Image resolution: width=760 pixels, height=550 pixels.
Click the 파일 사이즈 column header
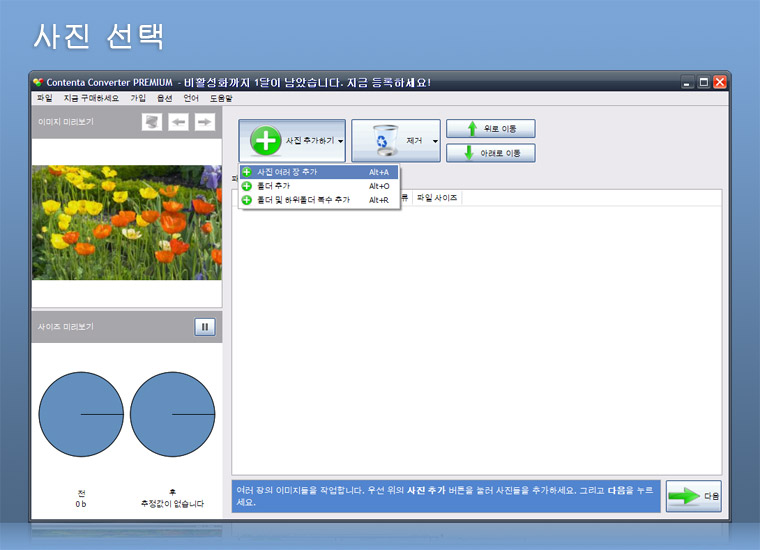click(437, 198)
